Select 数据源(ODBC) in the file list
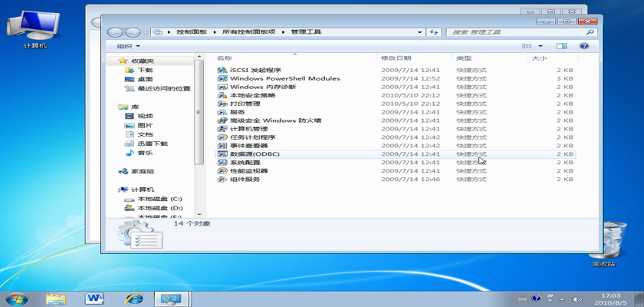 click(255, 154)
